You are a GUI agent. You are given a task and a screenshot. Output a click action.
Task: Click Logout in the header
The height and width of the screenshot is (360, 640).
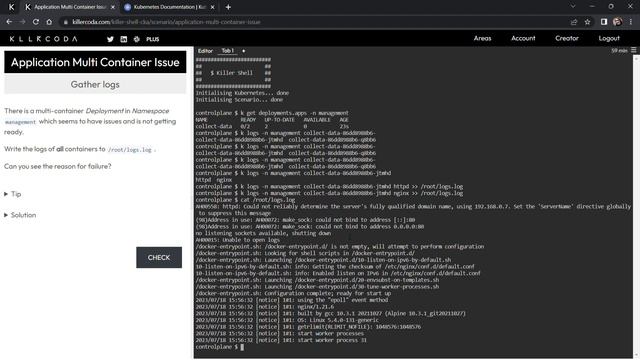point(609,38)
